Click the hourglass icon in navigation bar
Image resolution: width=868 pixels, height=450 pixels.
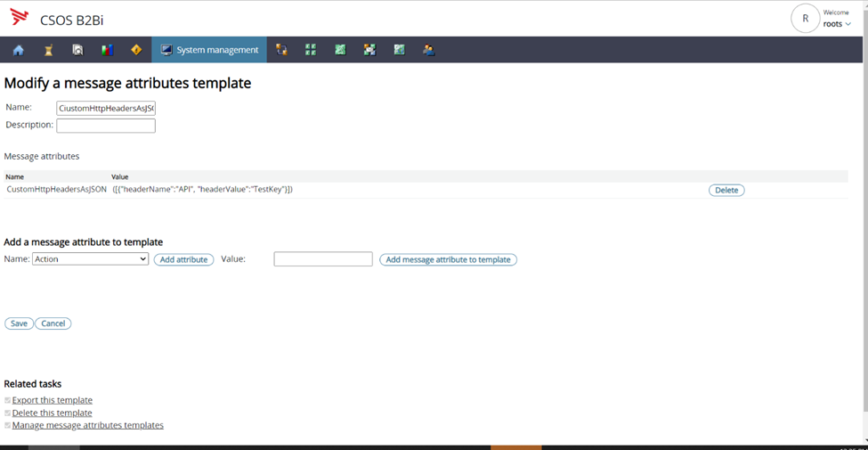click(48, 50)
